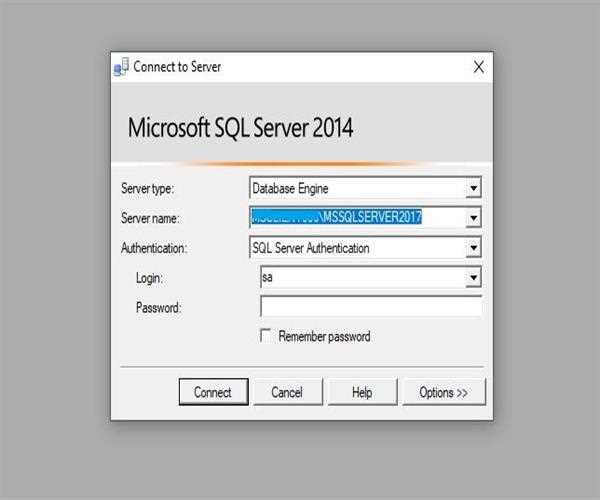Screen dimensions: 600x500
Task: Click the Connect to Server title bar icon
Action: (x=122, y=68)
